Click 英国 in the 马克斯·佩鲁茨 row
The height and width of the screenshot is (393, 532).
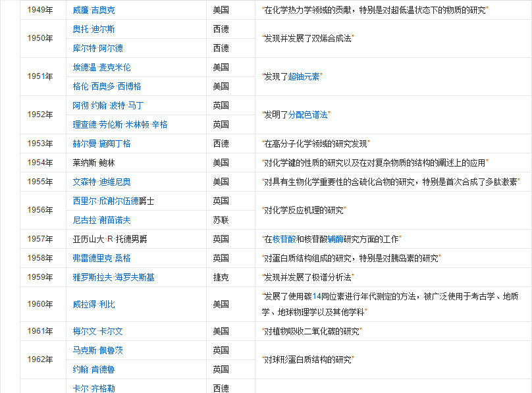pos(221,350)
